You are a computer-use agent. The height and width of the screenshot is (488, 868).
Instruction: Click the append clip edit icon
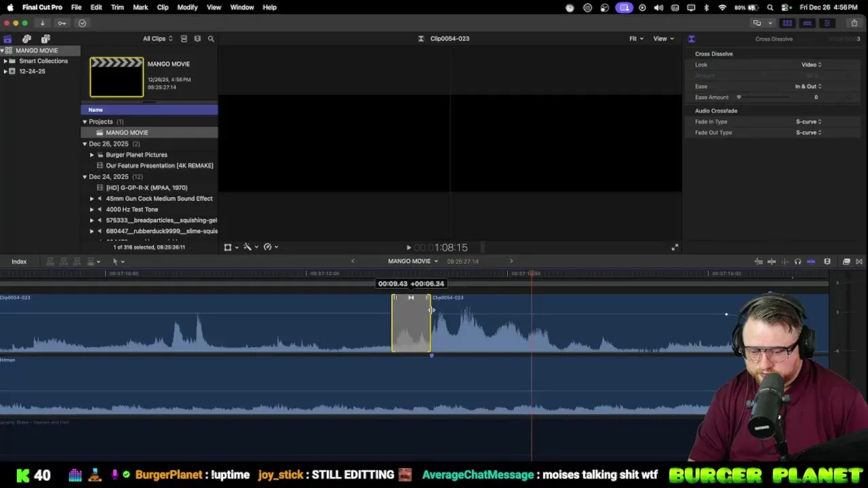pyautogui.click(x=77, y=262)
